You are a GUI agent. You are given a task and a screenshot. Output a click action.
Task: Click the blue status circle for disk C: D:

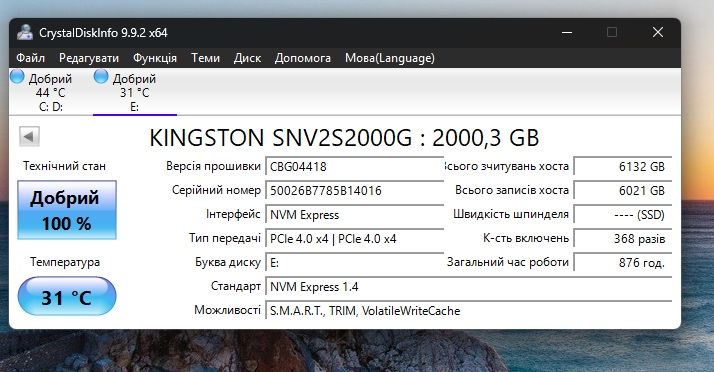(17, 76)
